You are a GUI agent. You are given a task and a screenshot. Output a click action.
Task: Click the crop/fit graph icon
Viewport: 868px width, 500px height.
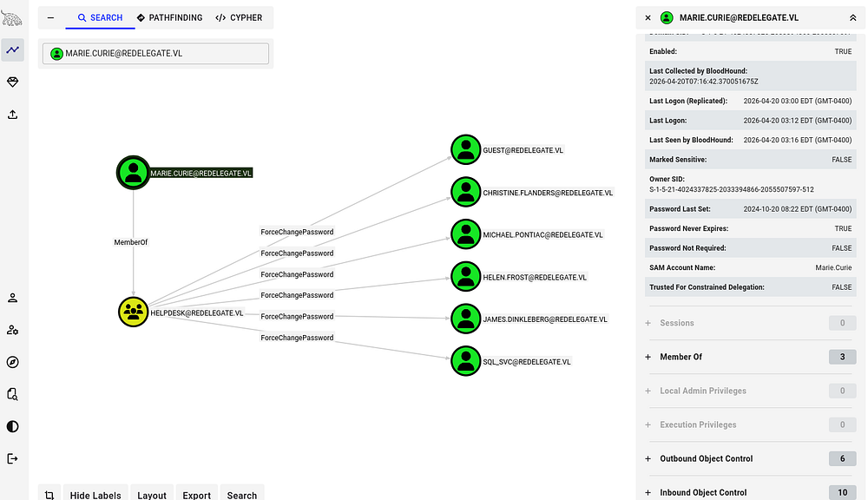[x=49, y=495]
